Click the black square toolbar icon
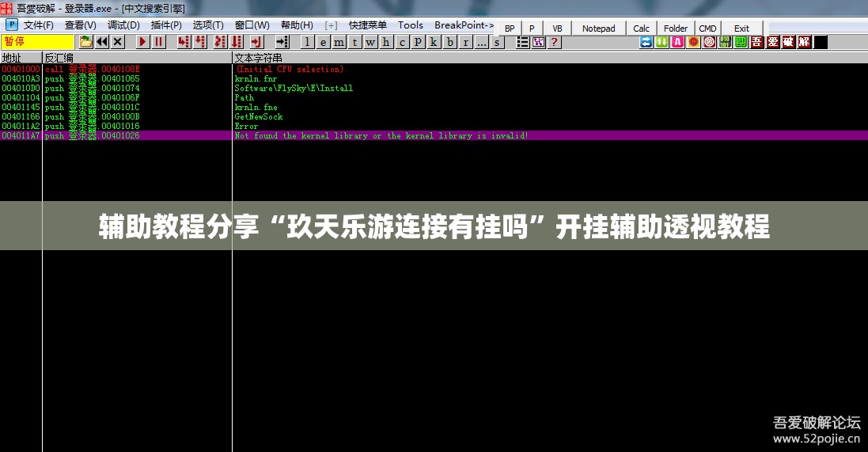The width and height of the screenshot is (868, 452). (821, 42)
